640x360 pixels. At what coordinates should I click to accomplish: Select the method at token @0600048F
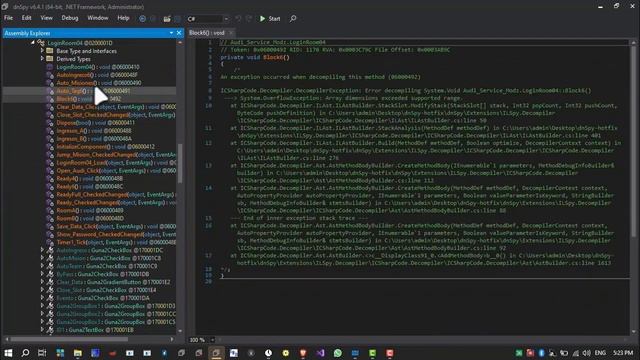pos(97,75)
